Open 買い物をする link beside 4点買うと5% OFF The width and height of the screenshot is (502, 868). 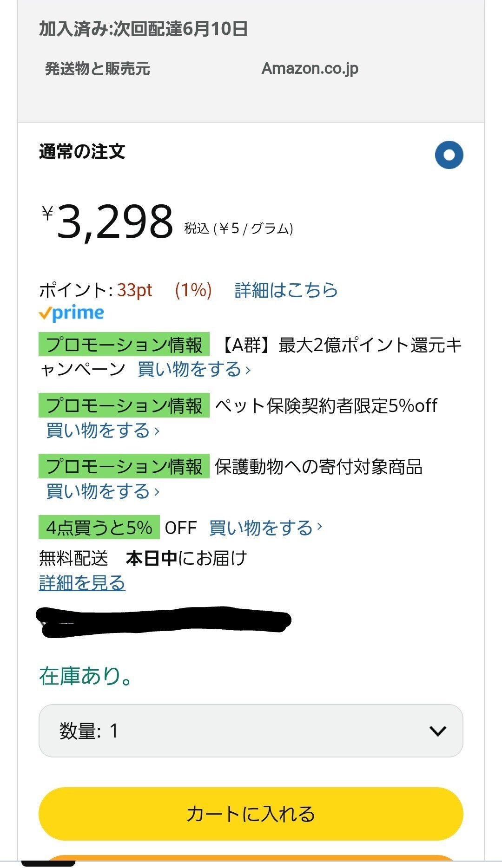click(265, 528)
